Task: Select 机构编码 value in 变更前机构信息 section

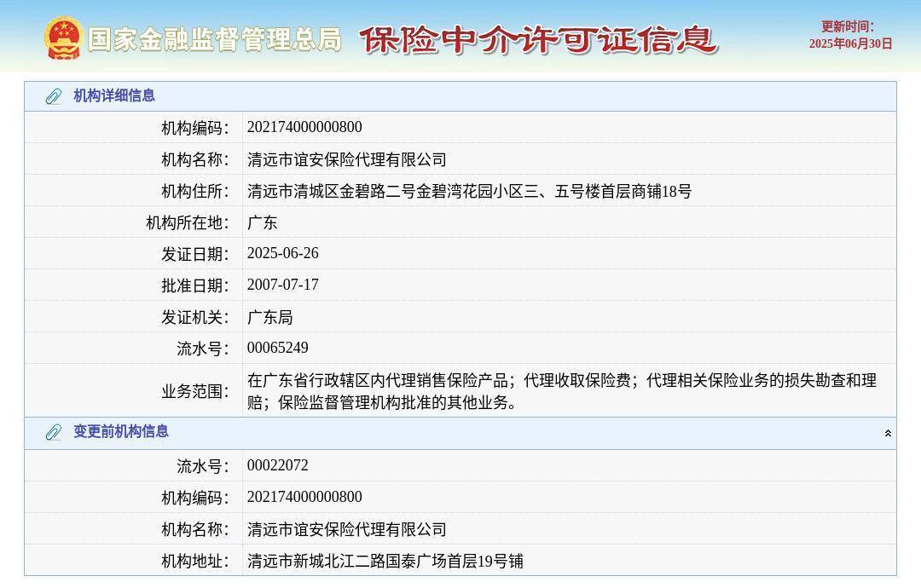Action: click(304, 497)
